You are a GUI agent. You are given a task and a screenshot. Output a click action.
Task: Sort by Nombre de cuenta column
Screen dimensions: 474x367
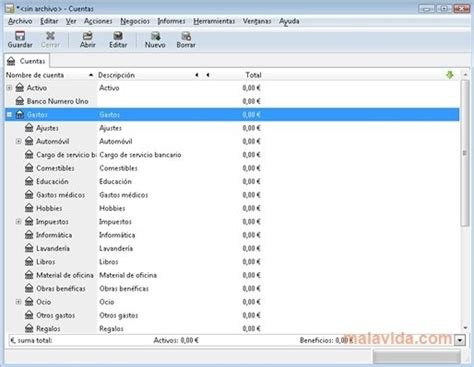50,75
